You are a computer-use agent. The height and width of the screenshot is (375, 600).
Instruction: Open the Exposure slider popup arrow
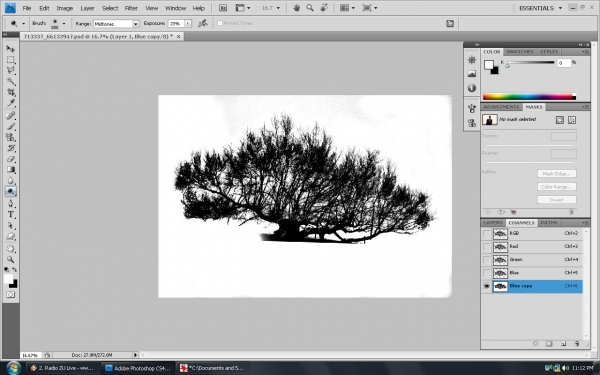(x=188, y=24)
